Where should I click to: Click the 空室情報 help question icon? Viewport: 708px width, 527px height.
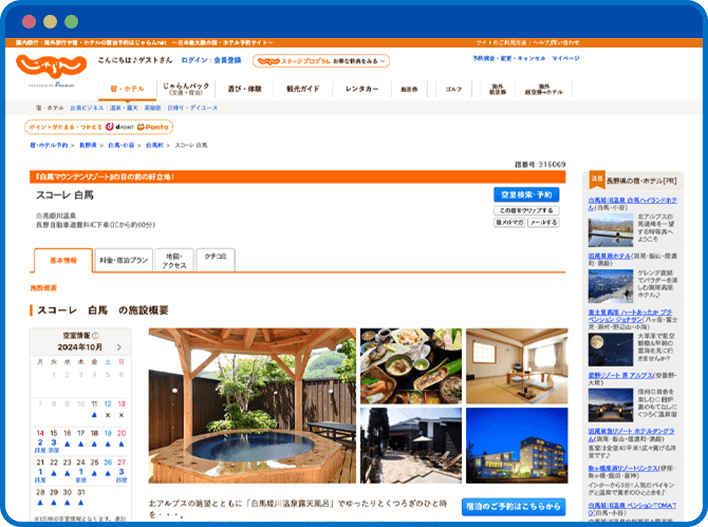(x=95, y=336)
